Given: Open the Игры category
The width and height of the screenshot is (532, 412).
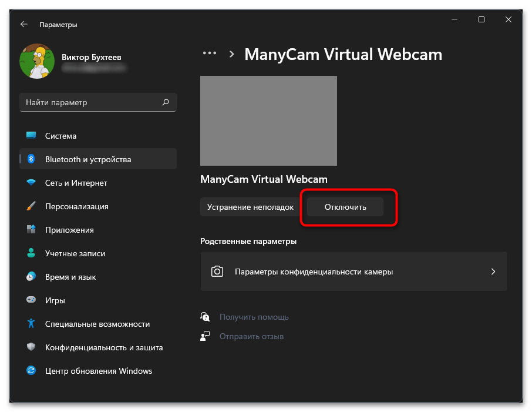Looking at the screenshot, I should tap(55, 300).
